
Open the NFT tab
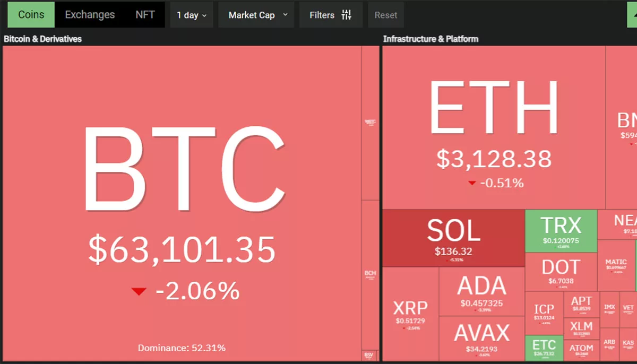pyautogui.click(x=145, y=15)
